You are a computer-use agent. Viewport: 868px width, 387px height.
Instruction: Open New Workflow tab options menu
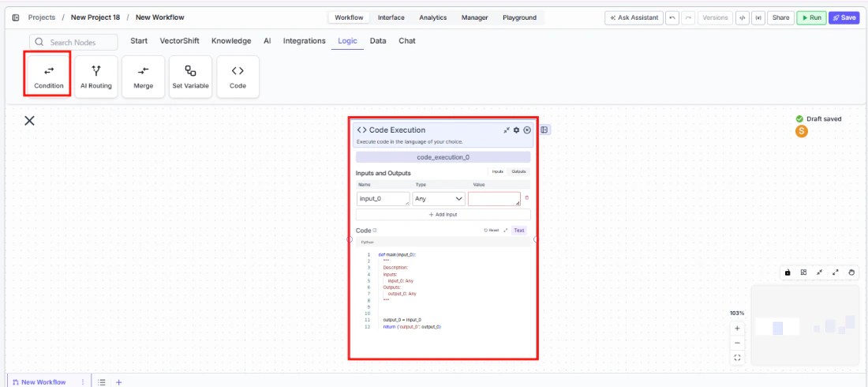tap(83, 382)
